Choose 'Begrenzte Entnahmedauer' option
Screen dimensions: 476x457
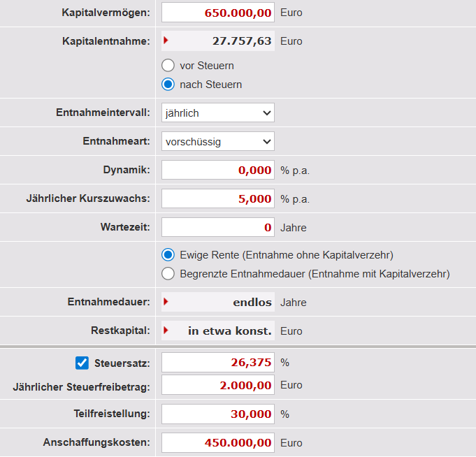168,274
